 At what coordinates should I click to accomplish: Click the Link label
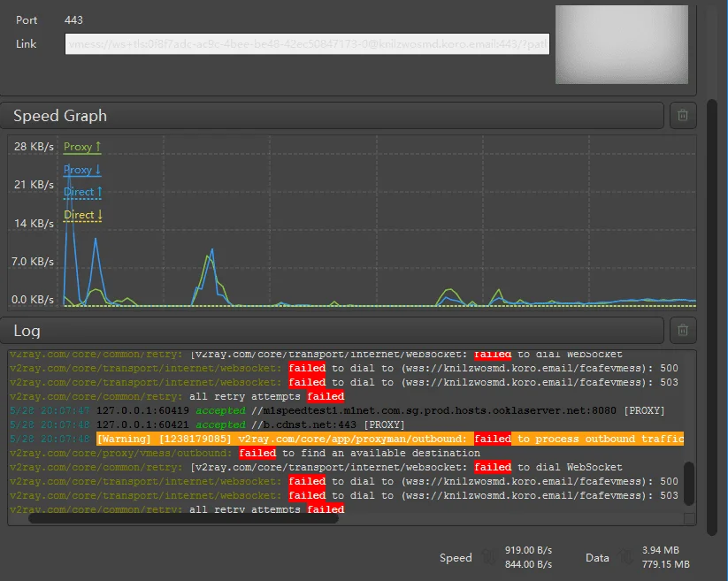click(x=26, y=44)
